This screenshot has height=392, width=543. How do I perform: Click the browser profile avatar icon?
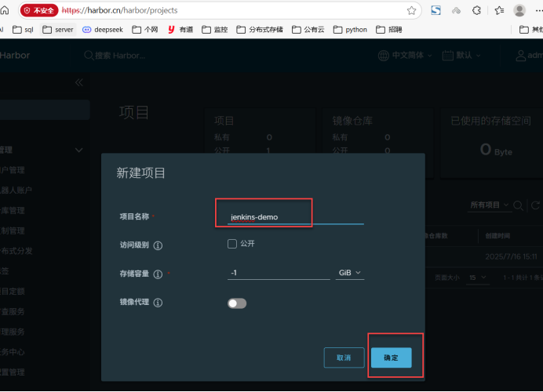tap(519, 10)
